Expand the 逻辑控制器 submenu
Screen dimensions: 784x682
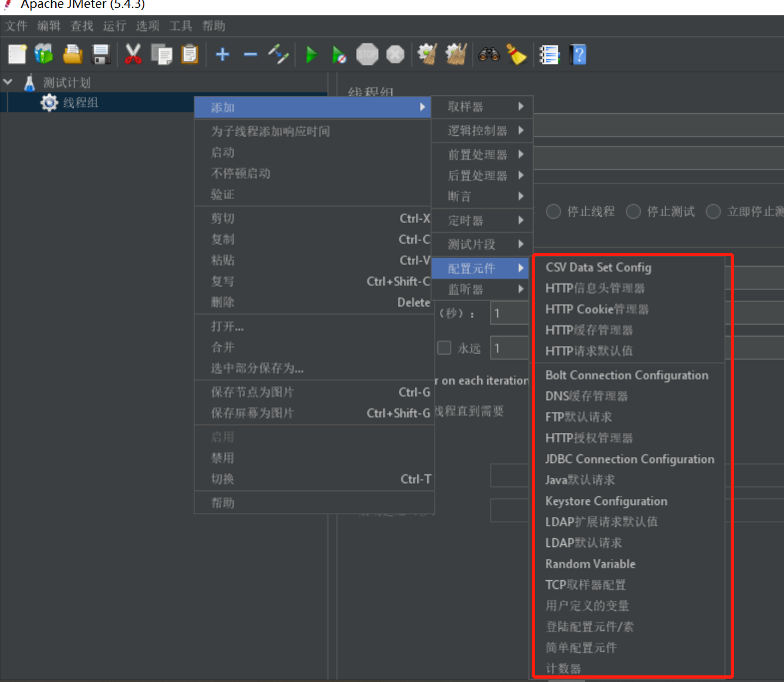tap(481, 130)
